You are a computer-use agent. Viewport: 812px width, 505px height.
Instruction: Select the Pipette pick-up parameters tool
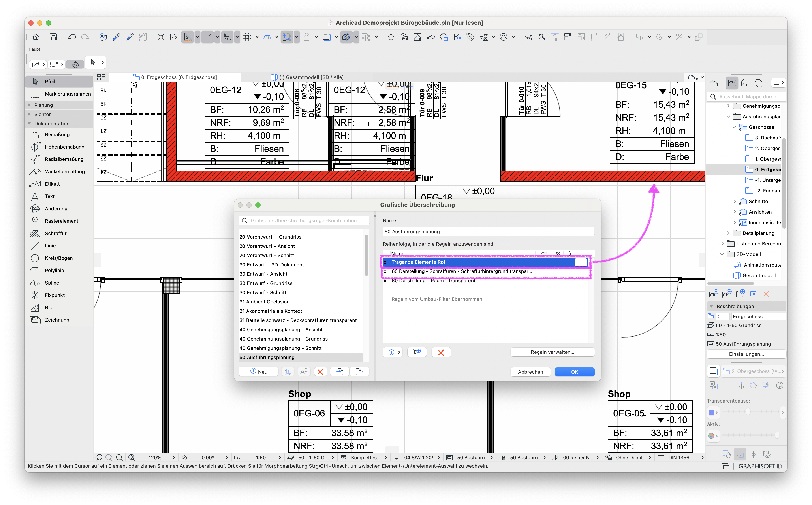coord(117,37)
